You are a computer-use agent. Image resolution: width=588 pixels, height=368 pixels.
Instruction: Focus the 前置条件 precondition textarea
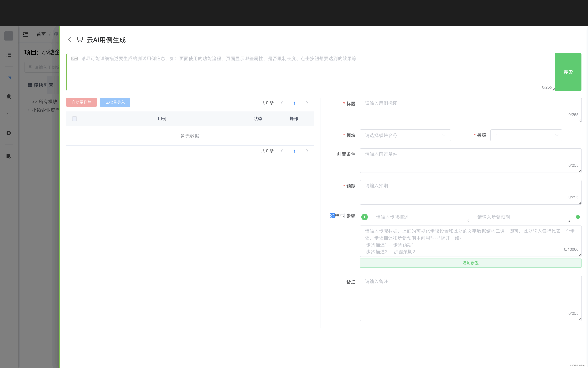(471, 161)
